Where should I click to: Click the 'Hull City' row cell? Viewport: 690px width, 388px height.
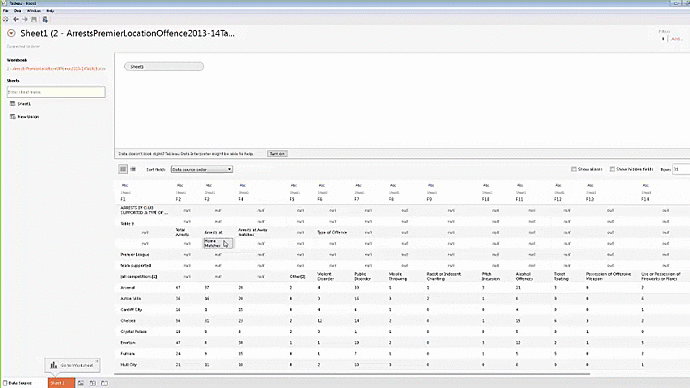(x=129, y=365)
